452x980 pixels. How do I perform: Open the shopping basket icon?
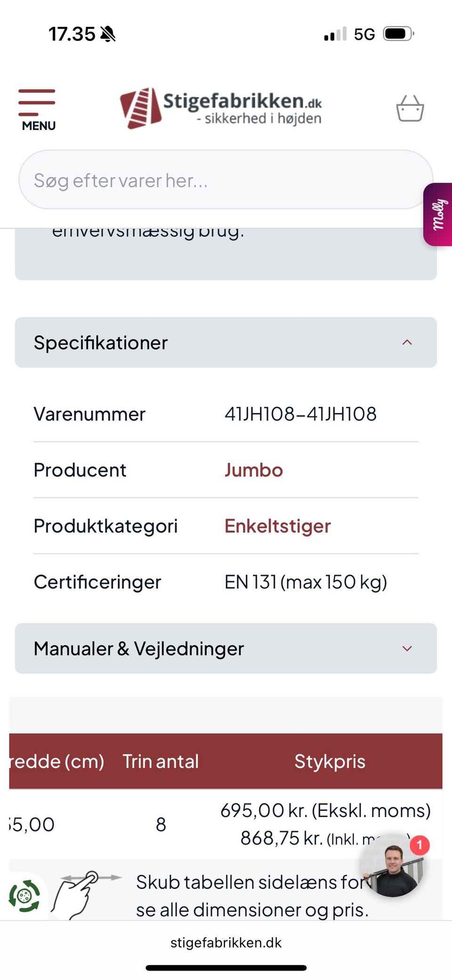(x=410, y=109)
